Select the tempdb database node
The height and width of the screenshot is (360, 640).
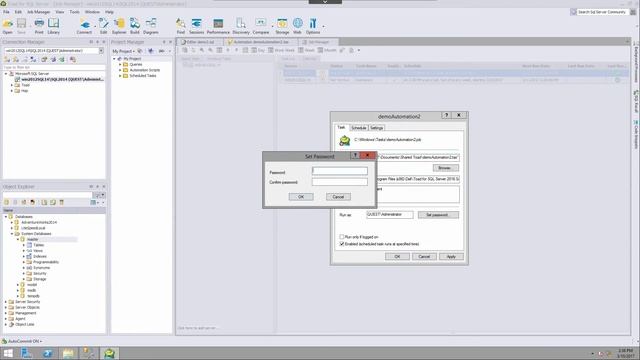click(33, 296)
